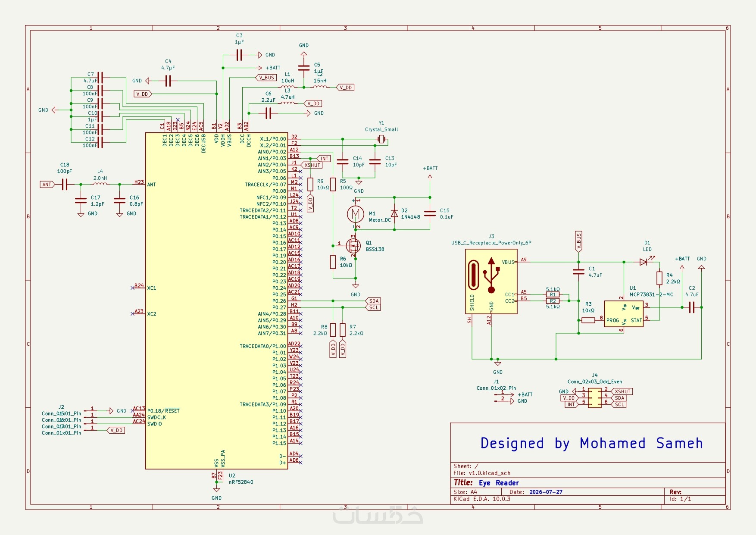Click the SWDIO pin label
Image resolution: width=756 pixels, height=535 pixels.
point(155,424)
